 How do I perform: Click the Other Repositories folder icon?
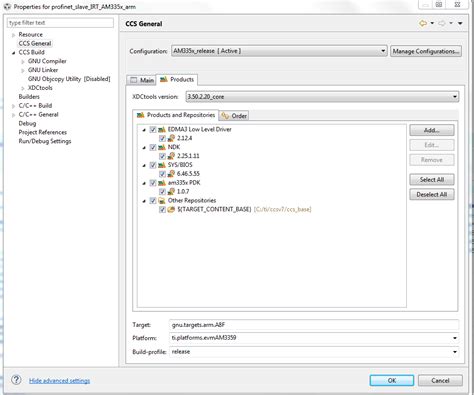[162, 200]
